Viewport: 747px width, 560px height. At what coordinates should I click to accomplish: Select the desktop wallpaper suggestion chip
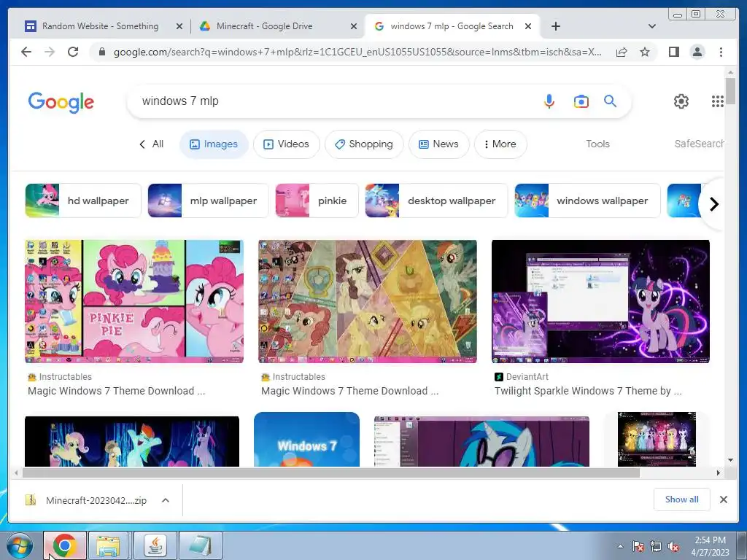436,201
